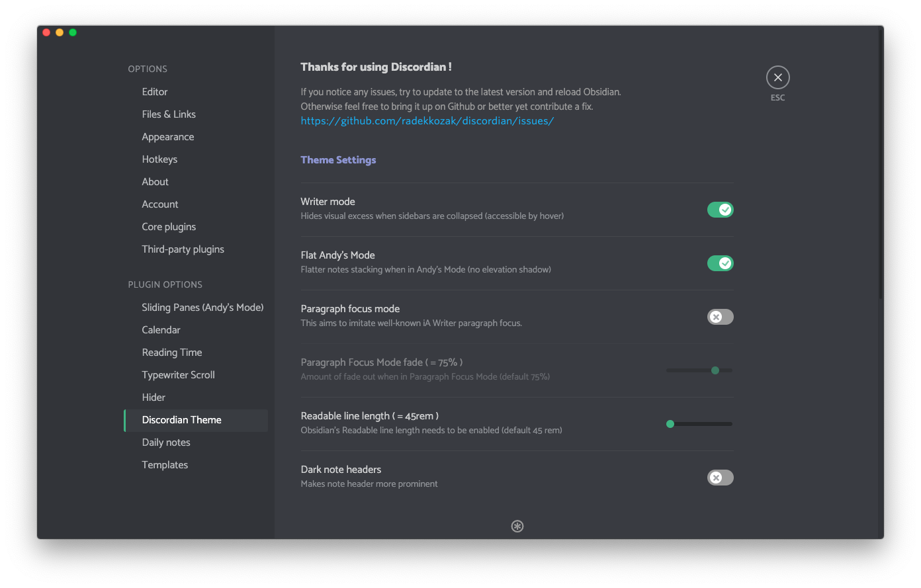Enable Paragraph focus mode toggle
This screenshot has height=588, width=921.
coord(720,317)
